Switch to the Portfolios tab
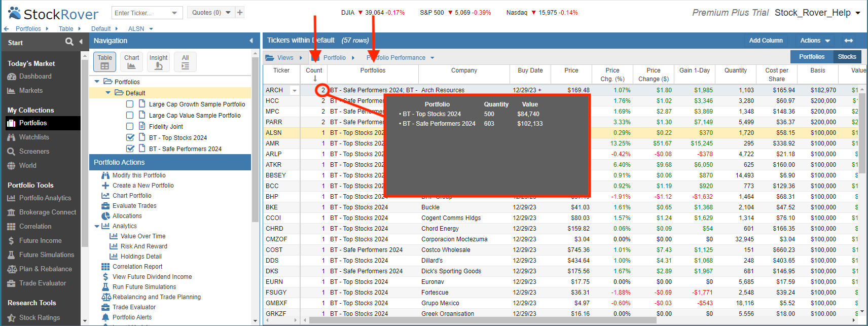Image resolution: width=868 pixels, height=326 pixels. pyautogui.click(x=812, y=57)
